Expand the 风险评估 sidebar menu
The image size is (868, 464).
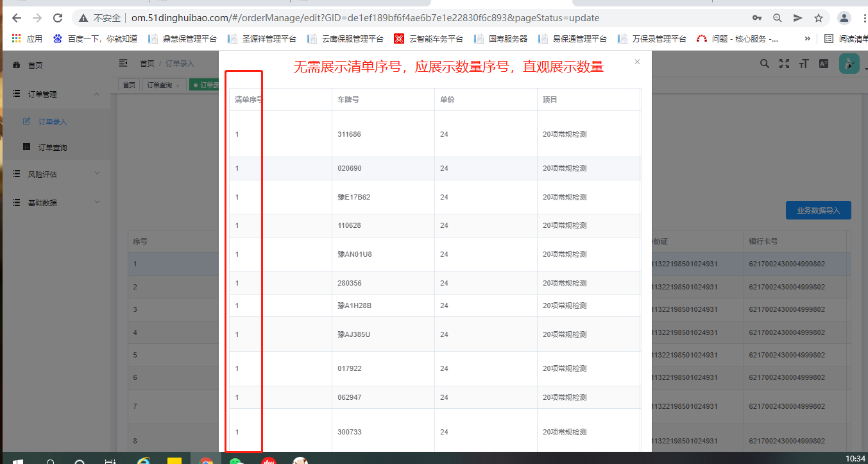56,174
